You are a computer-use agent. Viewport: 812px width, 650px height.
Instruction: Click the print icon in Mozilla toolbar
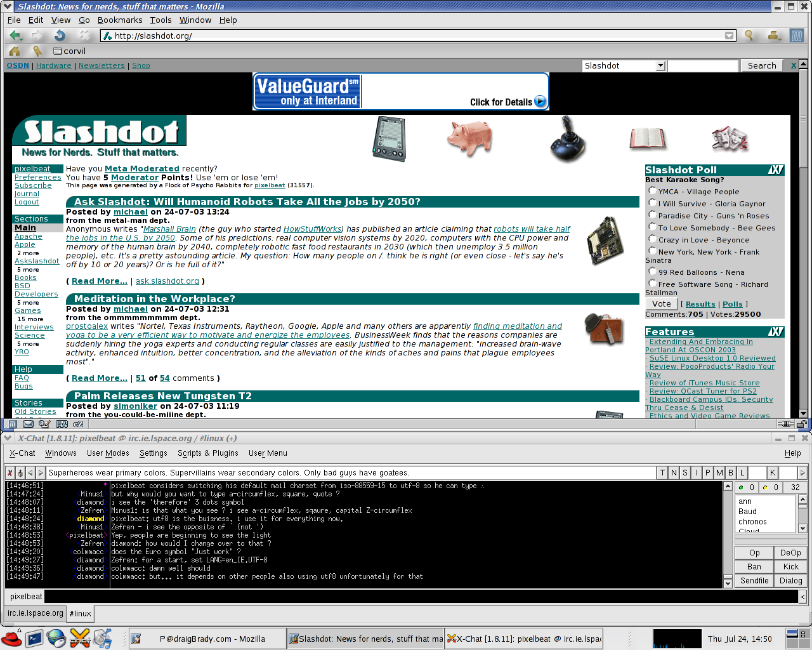[774, 36]
